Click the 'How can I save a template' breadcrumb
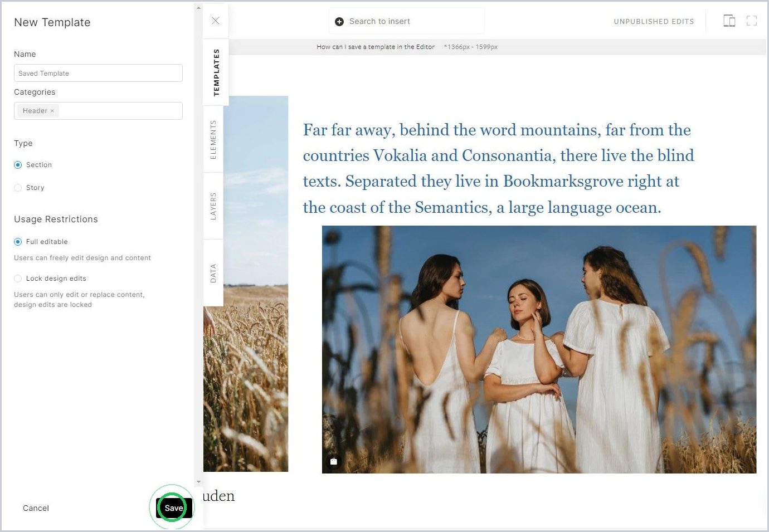This screenshot has height=532, width=769. (x=376, y=47)
